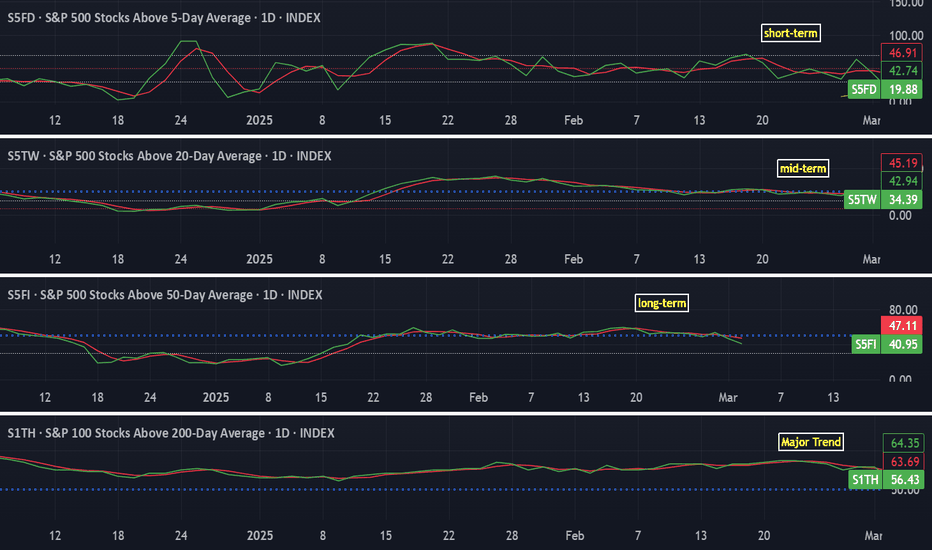Click the green S5FD symbol price tag
This screenshot has height=550, width=932.
point(864,90)
